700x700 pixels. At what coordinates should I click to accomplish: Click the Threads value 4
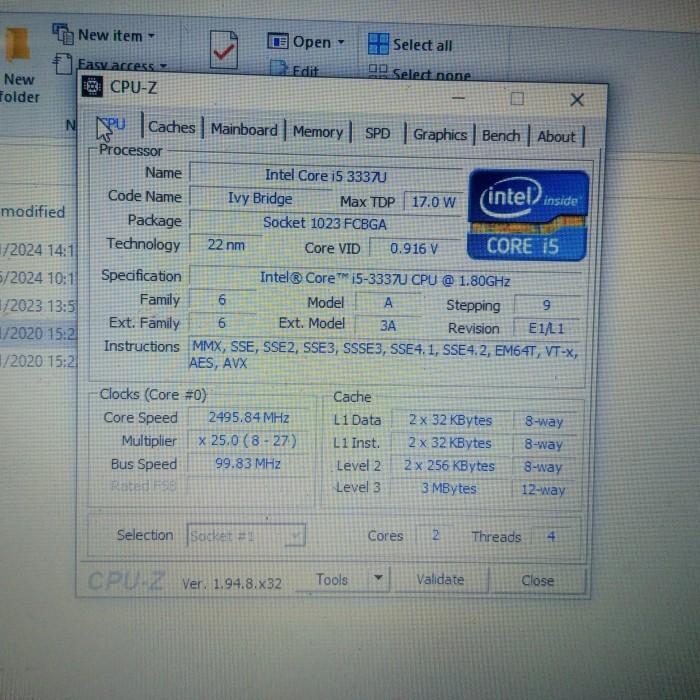coord(551,536)
